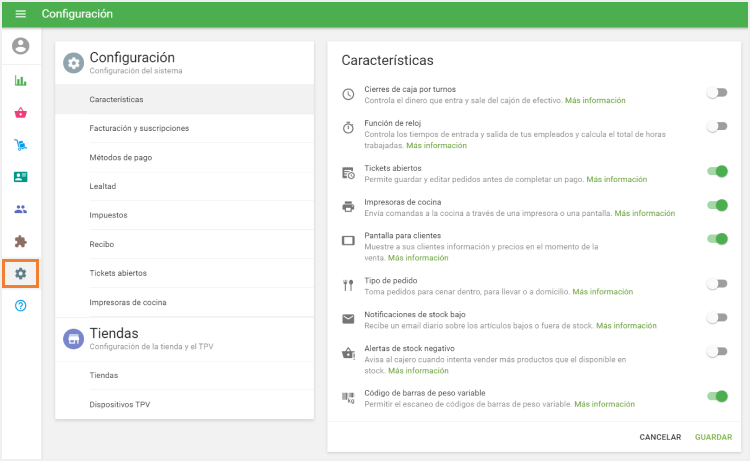The height and width of the screenshot is (461, 750).
Task: Click the Configuración gear header icon
Action: click(74, 63)
